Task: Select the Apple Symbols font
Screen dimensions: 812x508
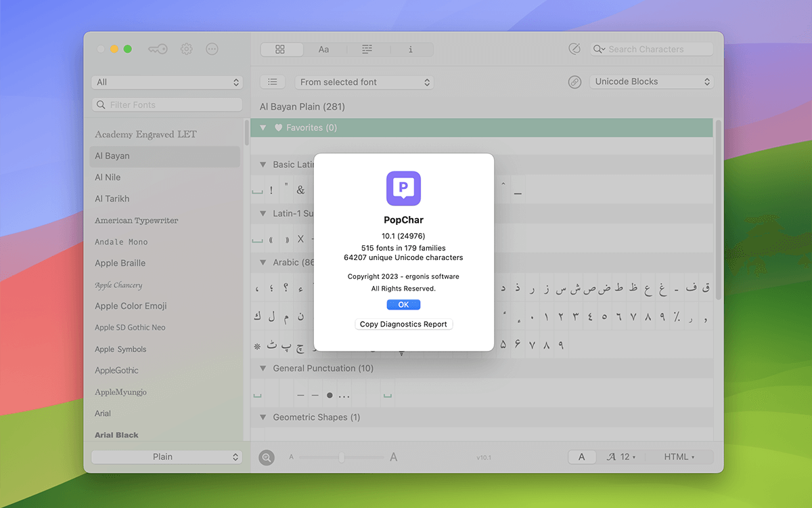Action: (x=164, y=349)
